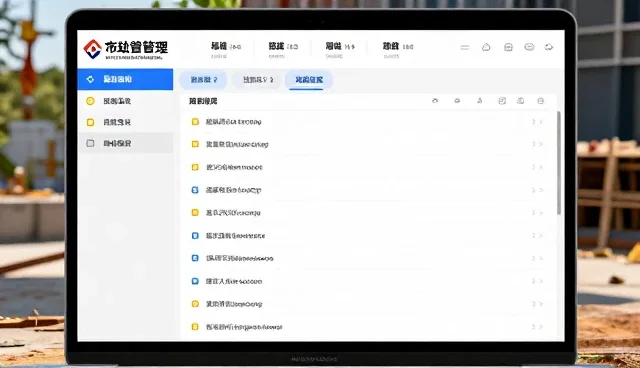Click the vertical scrollbar thumb beside the list

pos(559,163)
